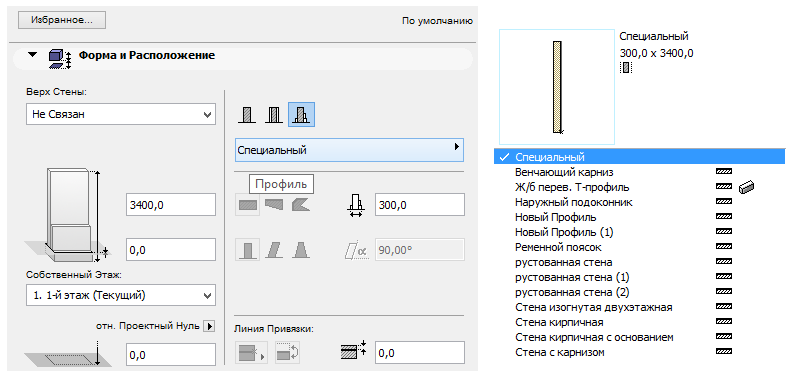Select the composite wall structure icon

[x=273, y=115]
